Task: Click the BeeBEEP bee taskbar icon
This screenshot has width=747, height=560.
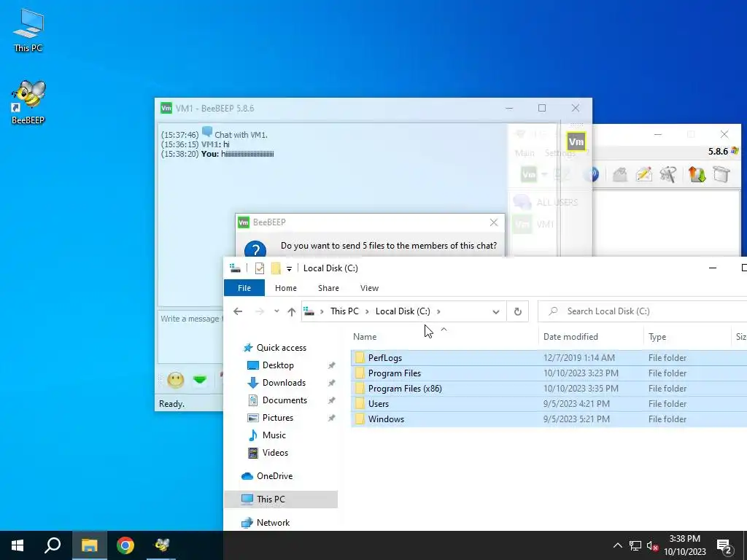Action: [x=161, y=545]
